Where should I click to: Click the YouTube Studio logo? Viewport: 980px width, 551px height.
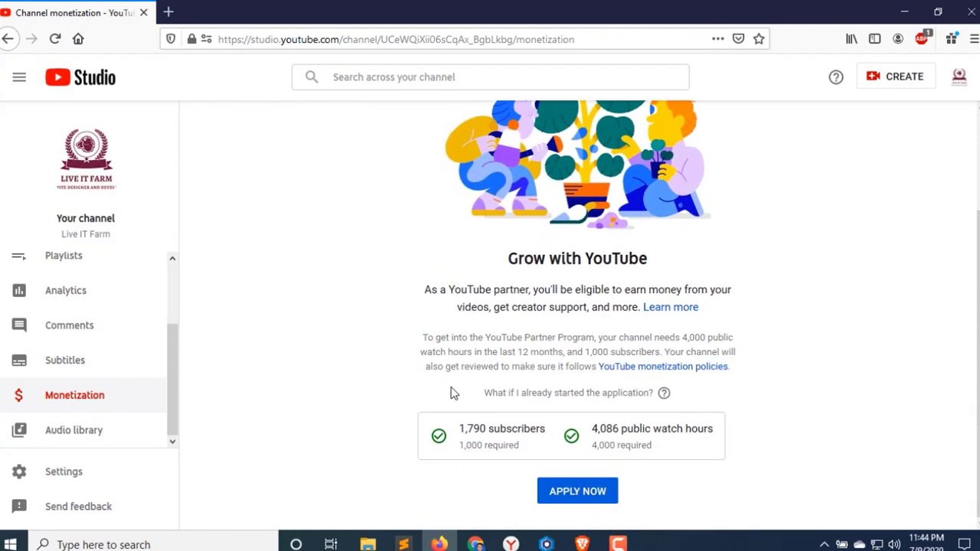80,77
